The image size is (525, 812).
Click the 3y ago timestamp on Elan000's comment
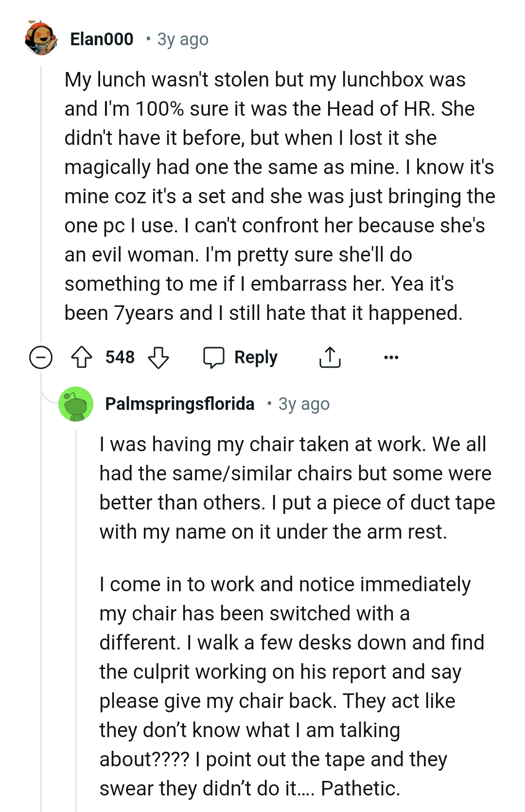(x=182, y=39)
